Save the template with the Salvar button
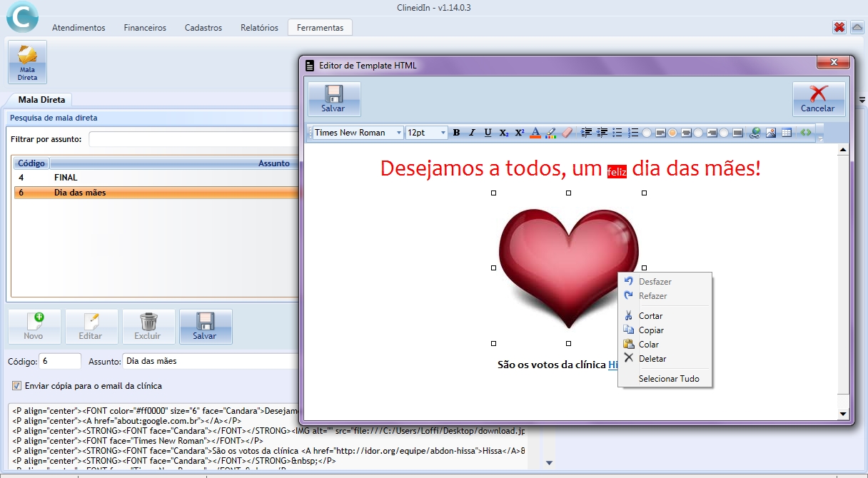The height and width of the screenshot is (478, 868). [333, 98]
